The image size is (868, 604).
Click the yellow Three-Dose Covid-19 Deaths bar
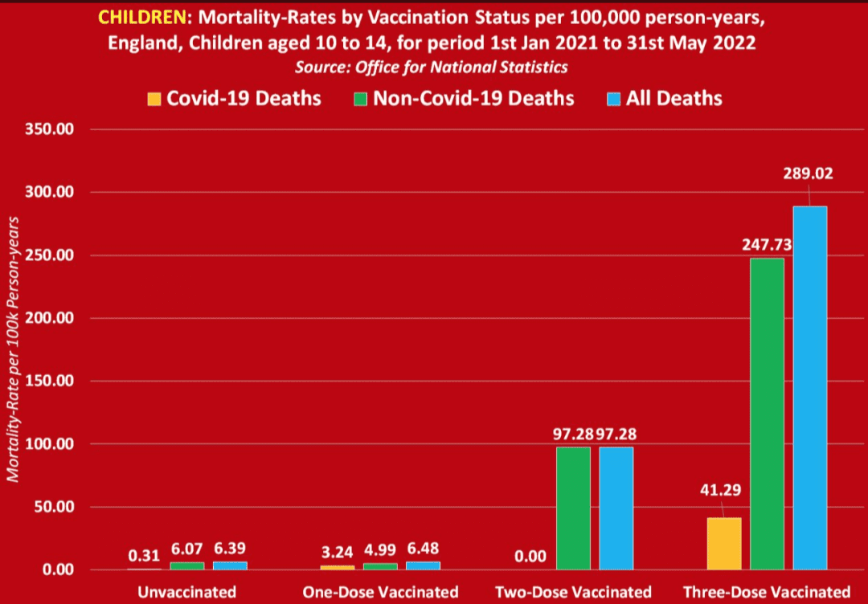point(724,543)
